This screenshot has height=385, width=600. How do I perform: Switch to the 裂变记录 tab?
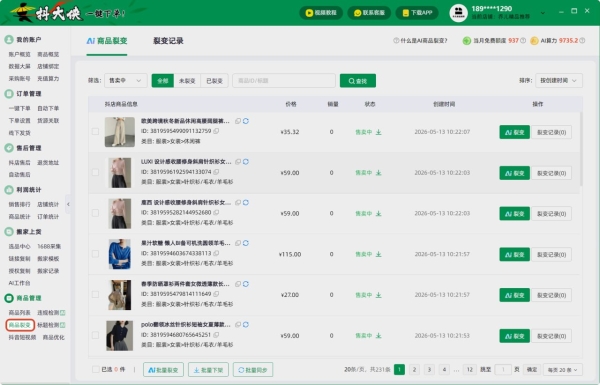coord(168,41)
